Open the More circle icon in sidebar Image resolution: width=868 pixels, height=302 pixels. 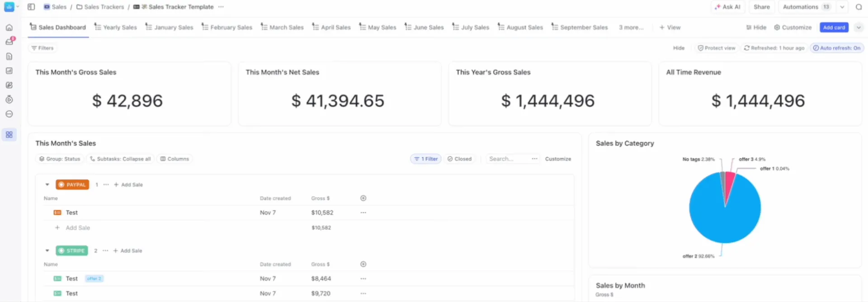click(x=9, y=114)
